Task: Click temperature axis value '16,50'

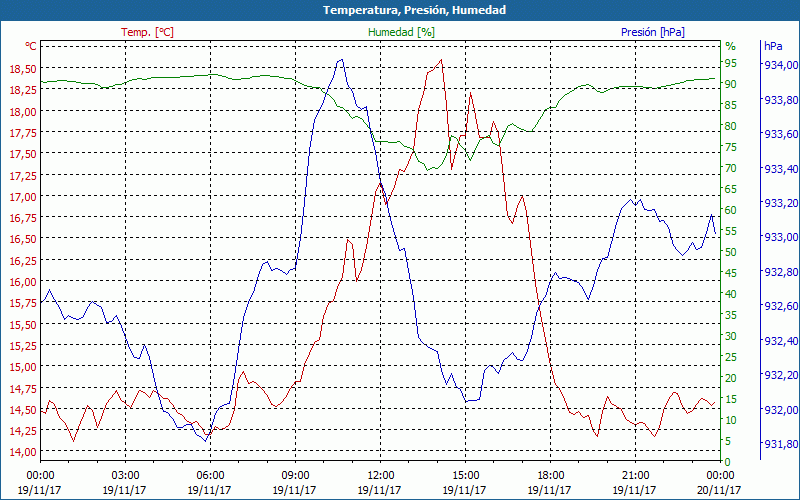Action: [22, 239]
